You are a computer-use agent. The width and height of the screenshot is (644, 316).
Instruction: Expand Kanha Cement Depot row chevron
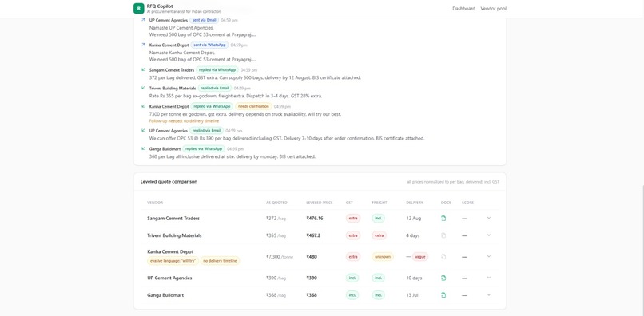pos(489,256)
